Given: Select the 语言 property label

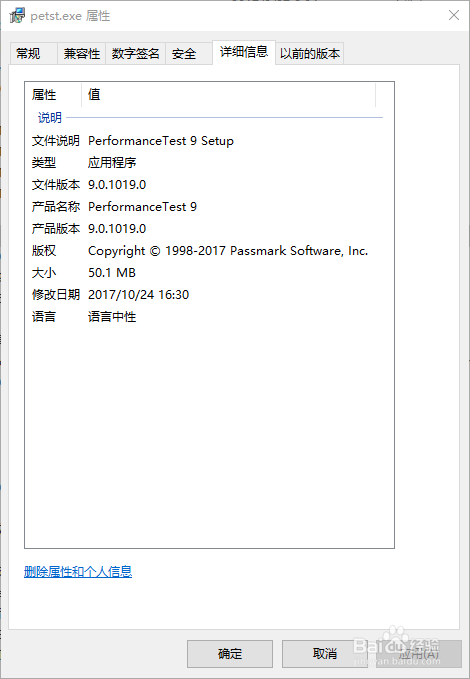Looking at the screenshot, I should [44, 317].
